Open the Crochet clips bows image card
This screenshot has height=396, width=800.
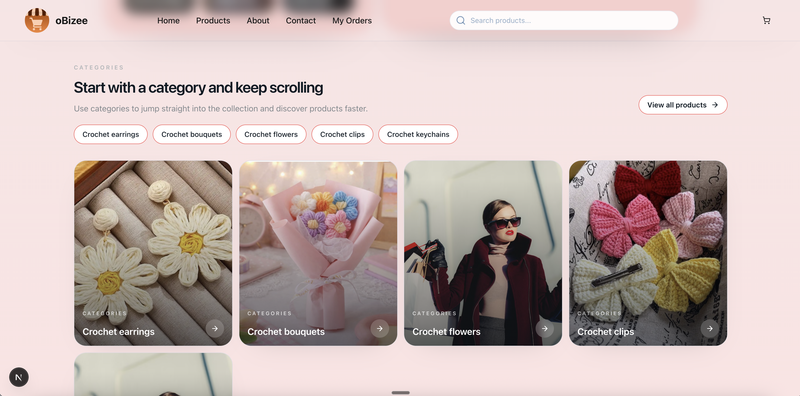pyautogui.click(x=648, y=253)
